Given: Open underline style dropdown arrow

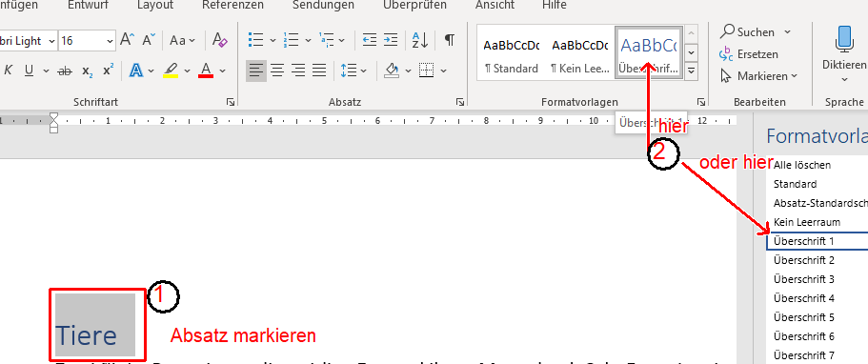Looking at the screenshot, I should 46,71.
